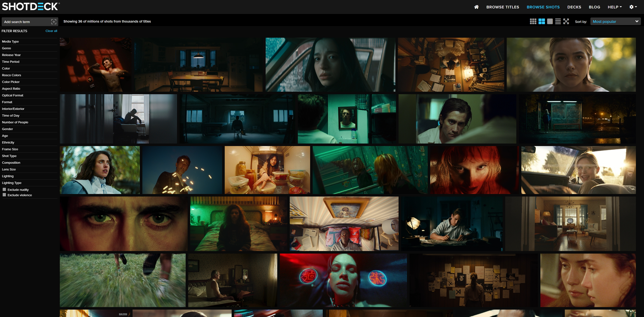Image resolution: width=644 pixels, height=317 pixels.
Task: Go to the Blog page
Action: (594, 7)
